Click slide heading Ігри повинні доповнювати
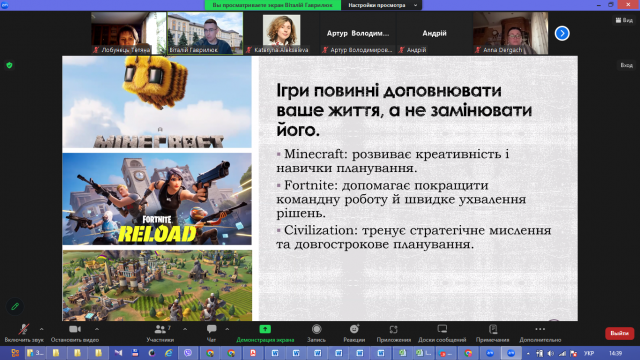 (404, 110)
